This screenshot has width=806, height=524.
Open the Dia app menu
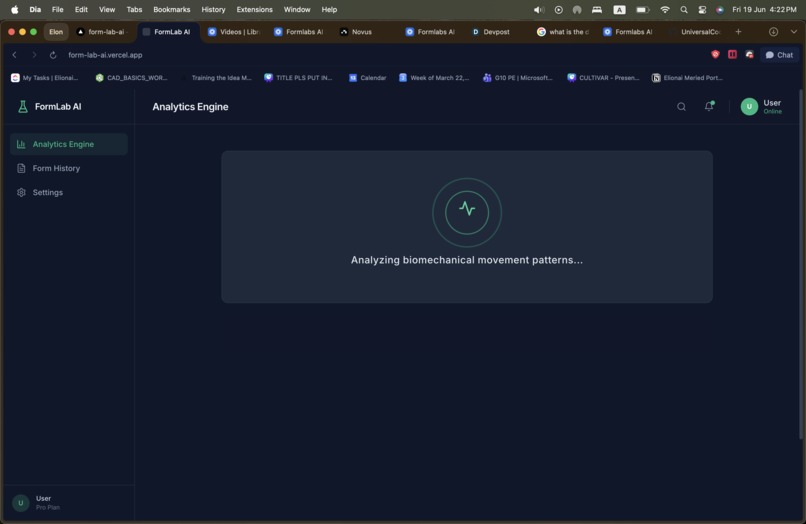point(35,10)
